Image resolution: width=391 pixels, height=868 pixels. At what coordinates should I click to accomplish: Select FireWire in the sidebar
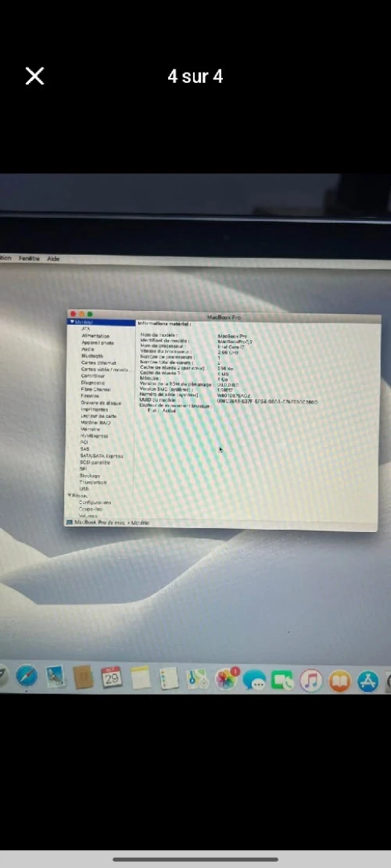coord(90,396)
